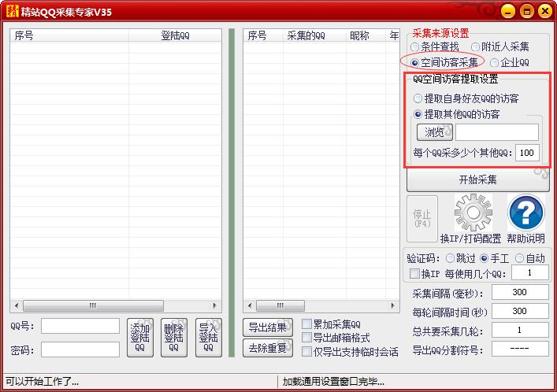Click the left list scroll-left arrow
Screen dimensions: 557x392
[17, 305]
